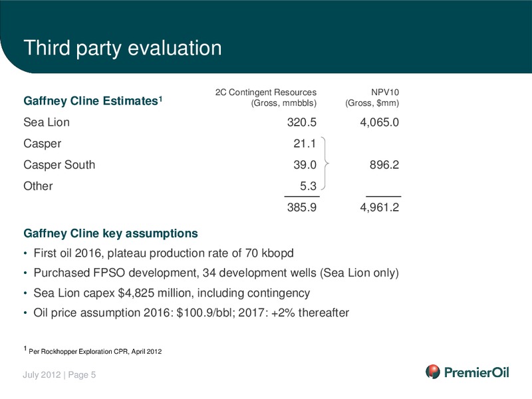Select the 'Casper' row label

pyautogui.click(x=43, y=144)
